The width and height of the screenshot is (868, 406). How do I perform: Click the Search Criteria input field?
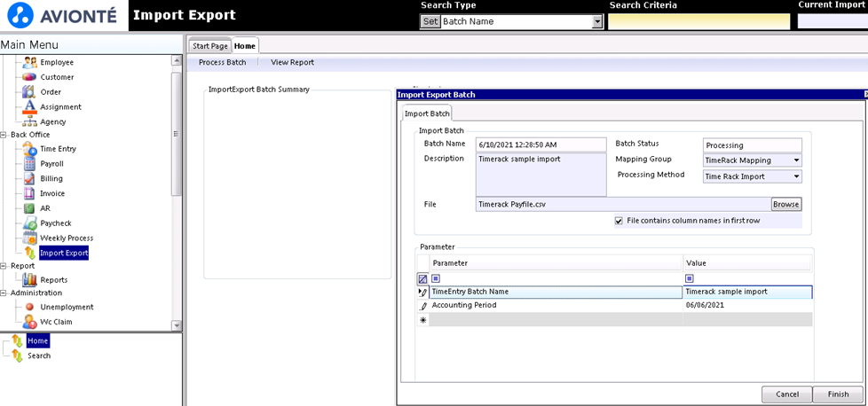tap(698, 21)
